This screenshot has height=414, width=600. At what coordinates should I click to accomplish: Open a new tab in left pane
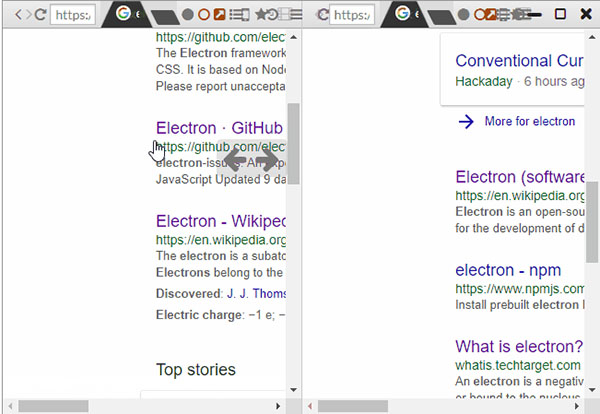165,18
